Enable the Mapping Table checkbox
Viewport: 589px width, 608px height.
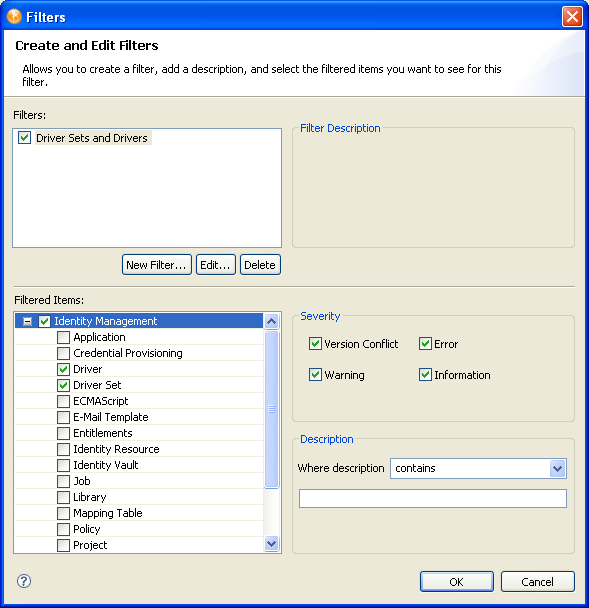(x=63, y=513)
